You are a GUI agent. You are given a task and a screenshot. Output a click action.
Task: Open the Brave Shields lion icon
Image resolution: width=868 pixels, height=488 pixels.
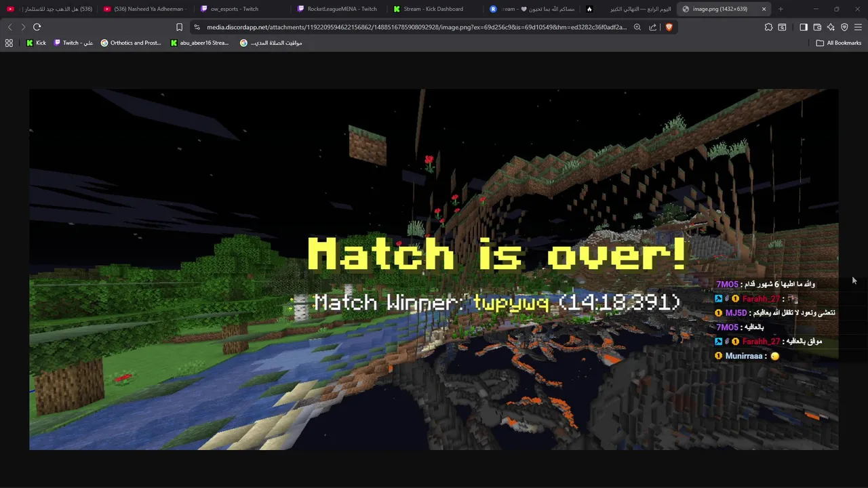[x=669, y=27]
